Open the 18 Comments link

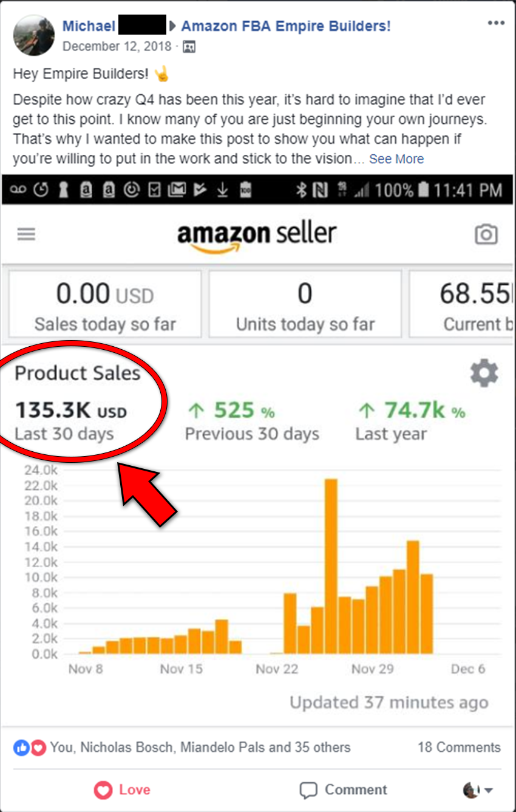tap(459, 748)
